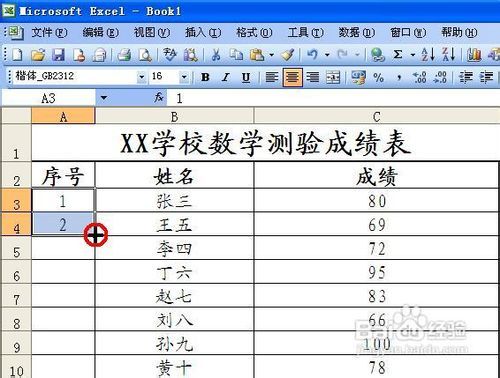The image size is (500, 378).
Task: Select the Format Painter brush icon
Action: 287,55
